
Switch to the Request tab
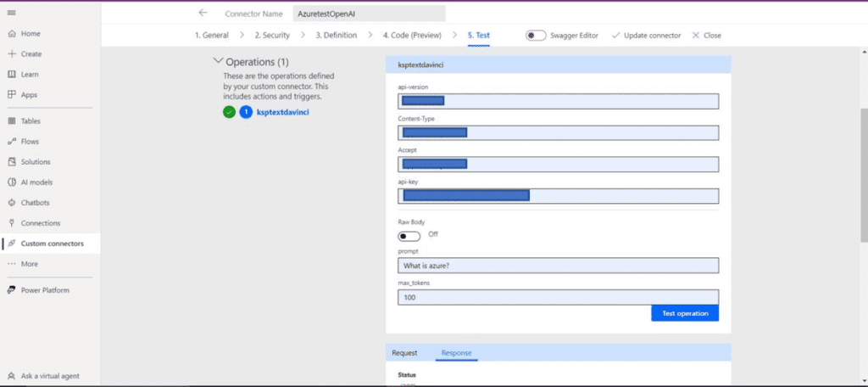click(x=404, y=353)
